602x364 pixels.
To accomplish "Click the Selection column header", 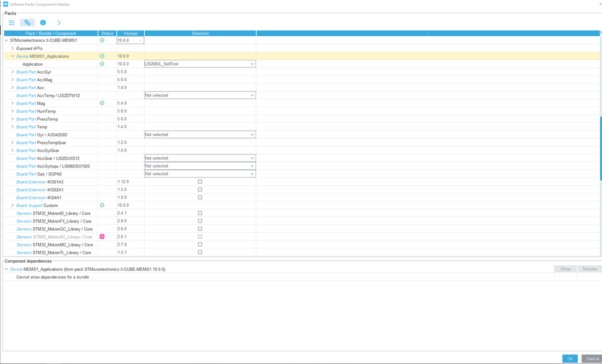I will 201,33.
